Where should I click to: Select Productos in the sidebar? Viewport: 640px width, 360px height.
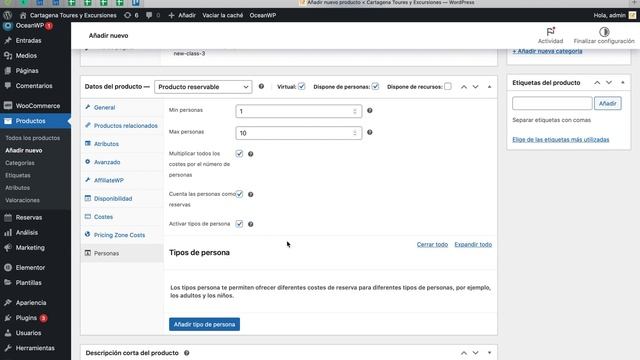pos(31,121)
